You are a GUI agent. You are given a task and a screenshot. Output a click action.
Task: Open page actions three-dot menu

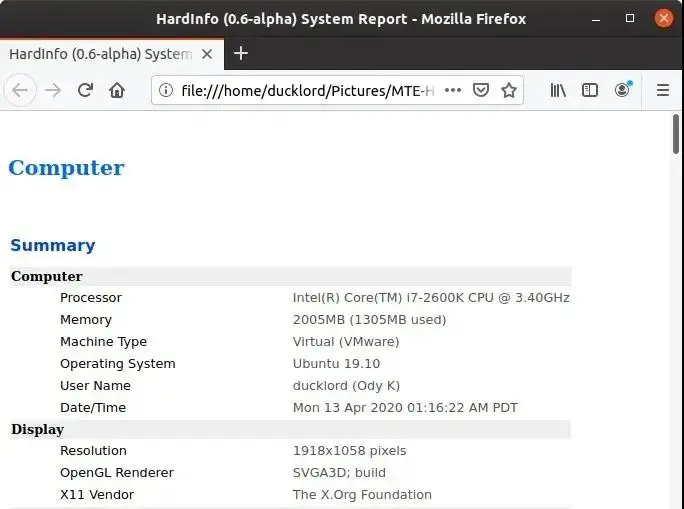[452, 90]
